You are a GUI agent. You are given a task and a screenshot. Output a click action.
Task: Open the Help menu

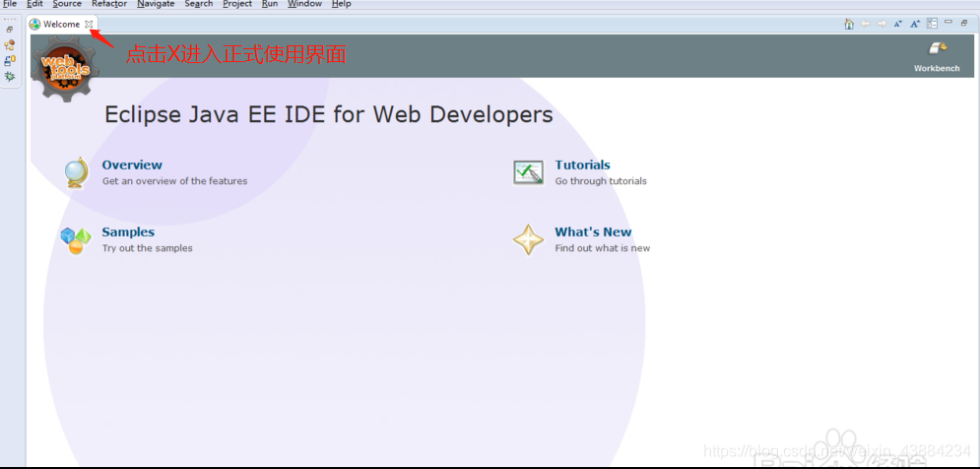point(341,4)
